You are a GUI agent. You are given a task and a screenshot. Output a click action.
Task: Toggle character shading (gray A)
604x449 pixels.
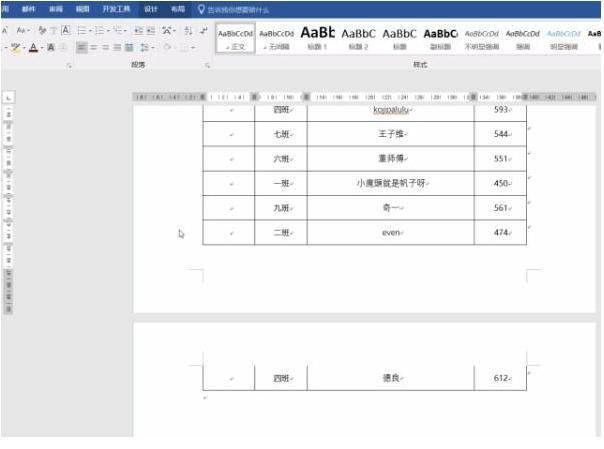tap(50, 48)
